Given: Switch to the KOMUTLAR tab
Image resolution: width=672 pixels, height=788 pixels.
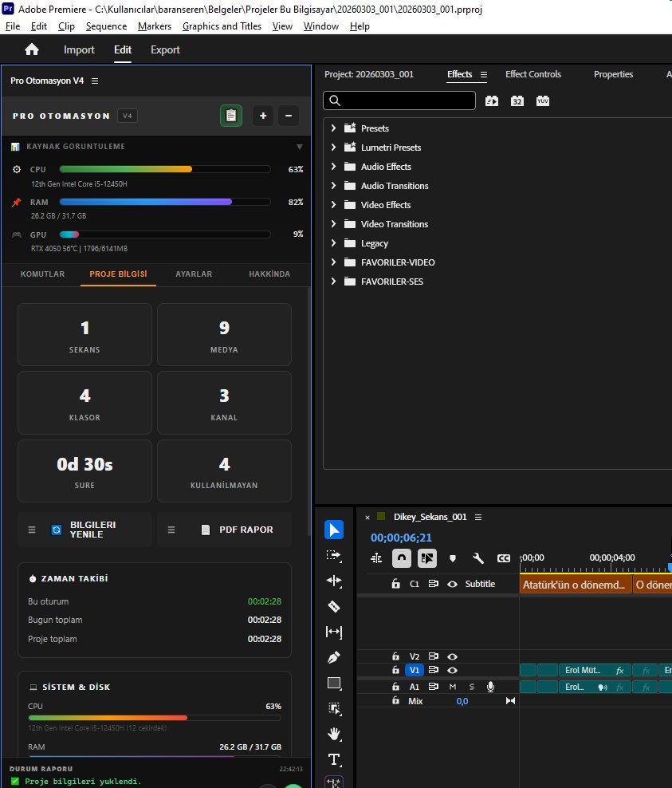Looking at the screenshot, I should 42,274.
